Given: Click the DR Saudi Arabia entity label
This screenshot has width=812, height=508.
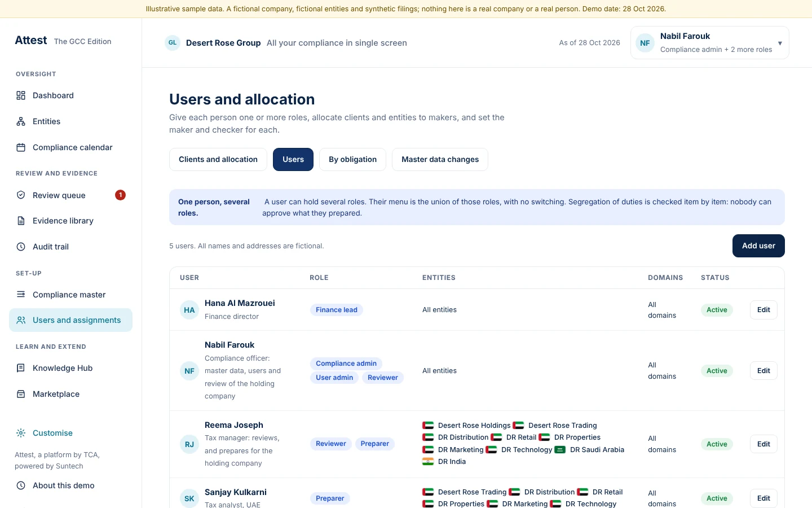Looking at the screenshot, I should (597, 450).
